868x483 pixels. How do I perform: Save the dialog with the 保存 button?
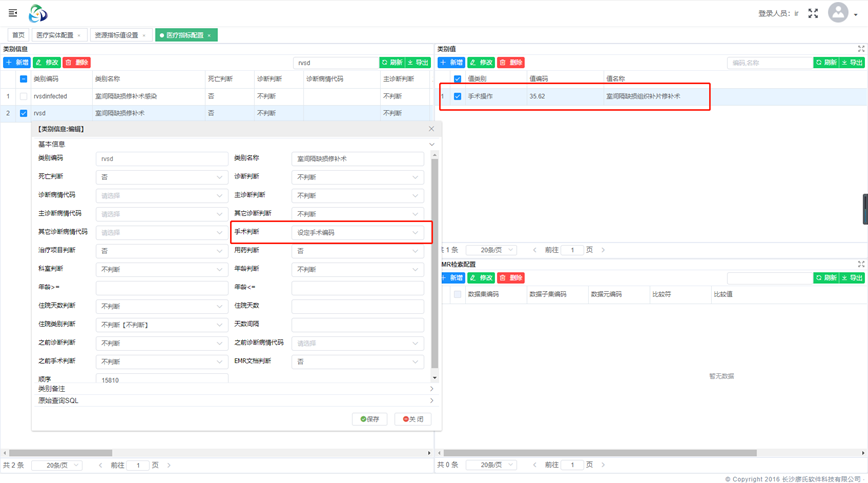(x=370, y=419)
